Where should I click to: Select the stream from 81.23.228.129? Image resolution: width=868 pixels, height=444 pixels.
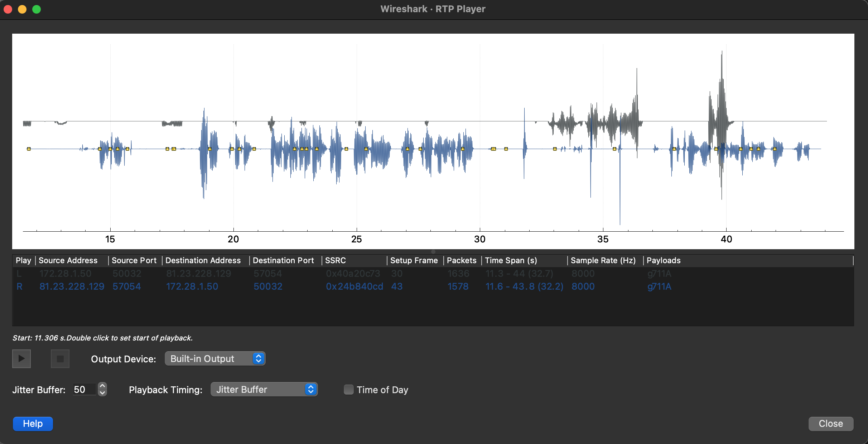[72, 286]
